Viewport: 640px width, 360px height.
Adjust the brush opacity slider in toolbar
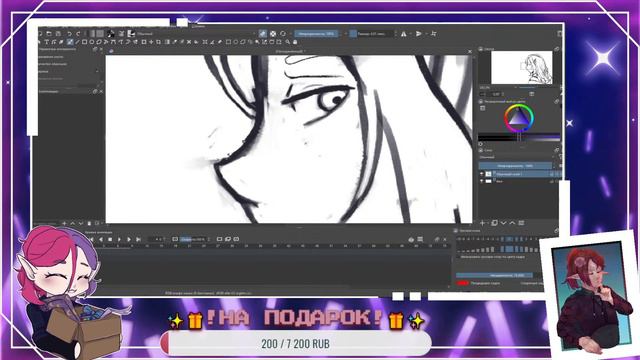click(316, 33)
